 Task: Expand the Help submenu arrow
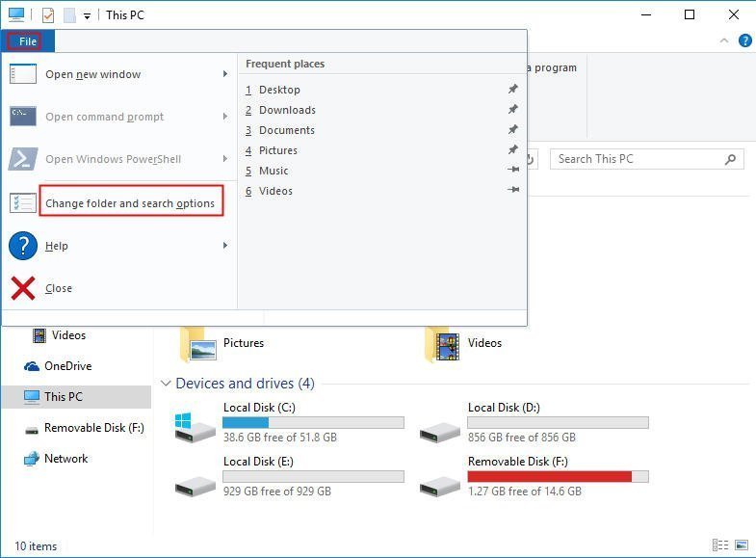pyautogui.click(x=225, y=246)
